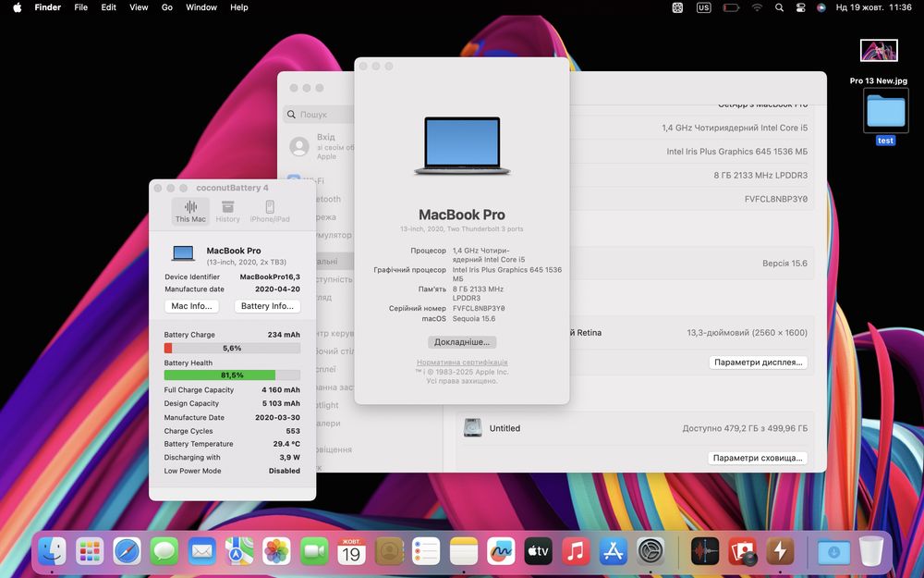924x578 pixels.
Task: Switch to the iPhone/iPad tab in coconutBattery
Action: (x=270, y=211)
